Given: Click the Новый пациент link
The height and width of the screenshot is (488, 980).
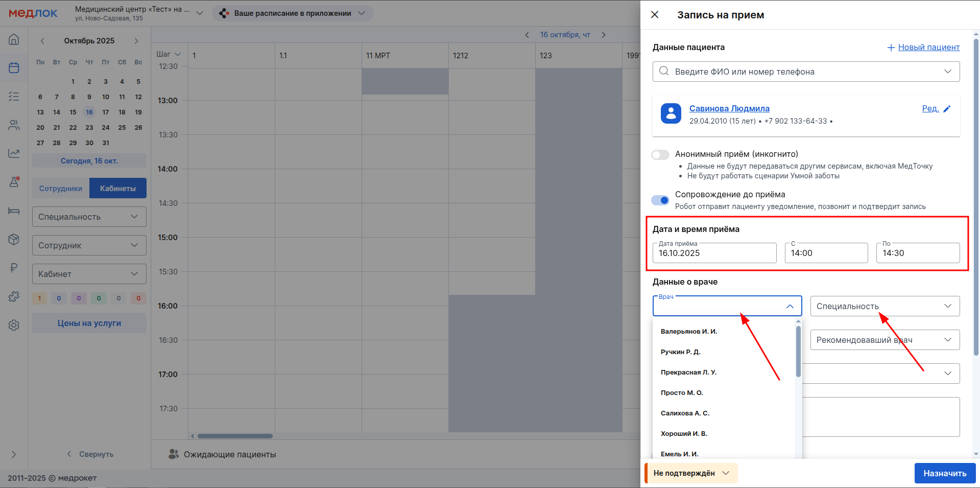Looking at the screenshot, I should 928,47.
